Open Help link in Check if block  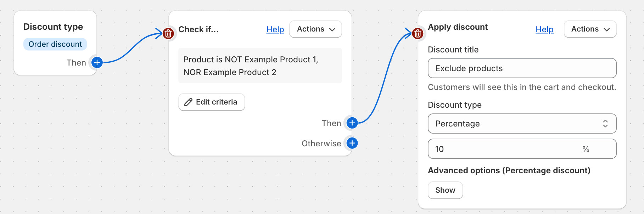(x=275, y=29)
